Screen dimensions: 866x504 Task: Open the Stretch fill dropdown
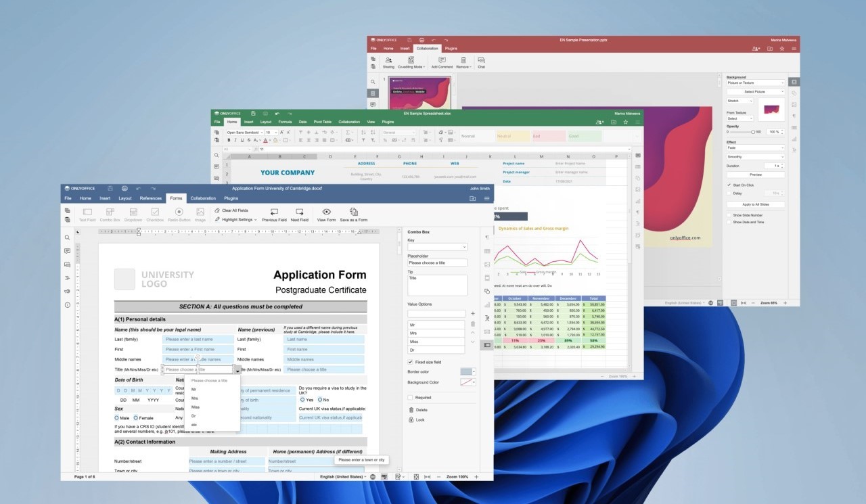pos(740,101)
